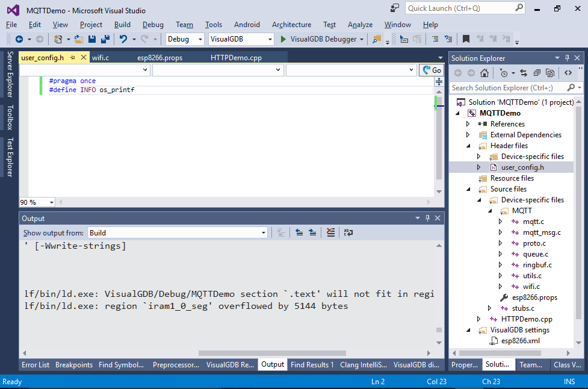Save the current file with Save icon

(92, 39)
